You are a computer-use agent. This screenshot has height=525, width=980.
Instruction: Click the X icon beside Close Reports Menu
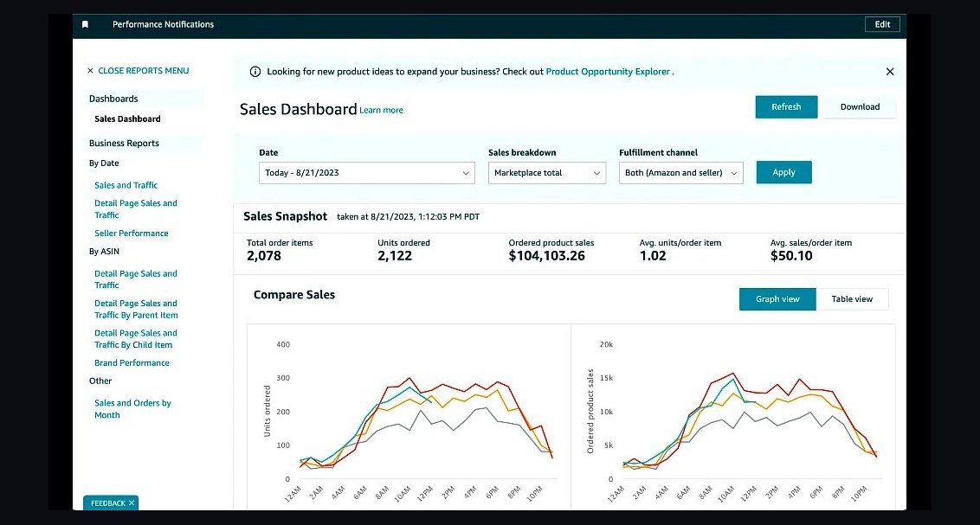91,71
